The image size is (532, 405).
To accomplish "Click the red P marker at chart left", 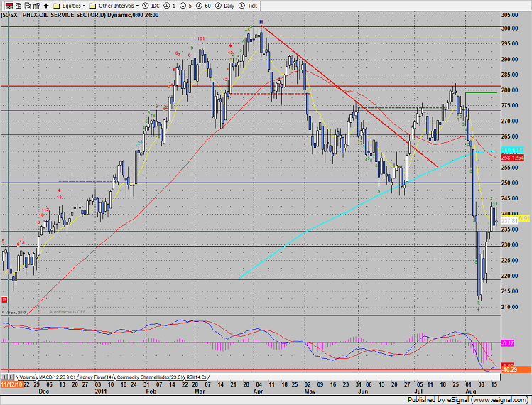I will tap(4, 299).
